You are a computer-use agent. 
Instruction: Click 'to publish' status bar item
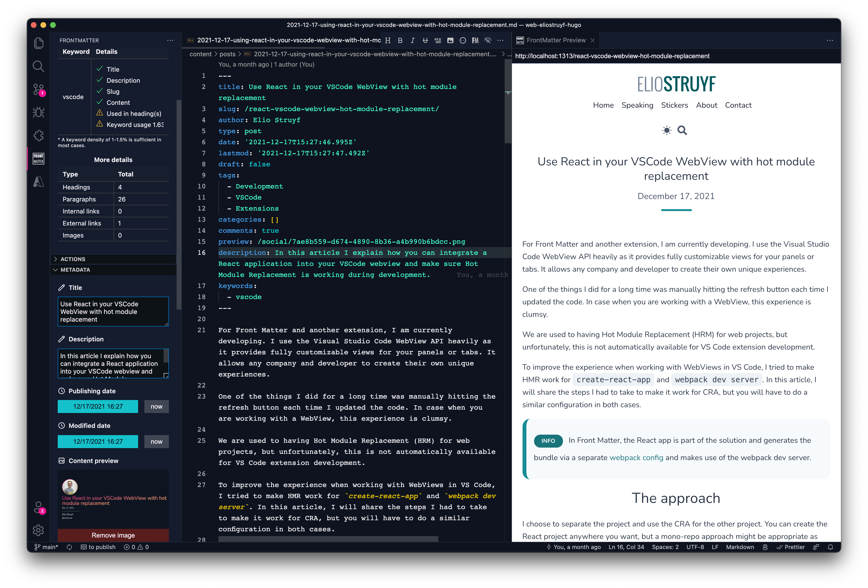(98, 547)
